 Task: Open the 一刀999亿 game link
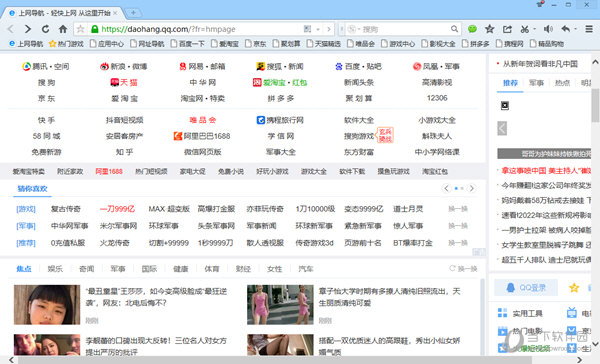[x=117, y=209]
